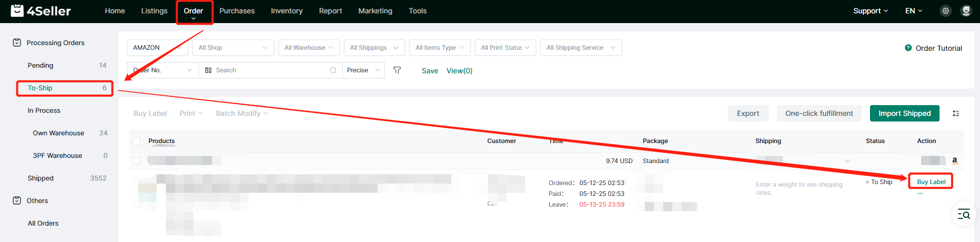Open the Order Tutorial link
Viewport: 980px width, 242px height.
[939, 48]
